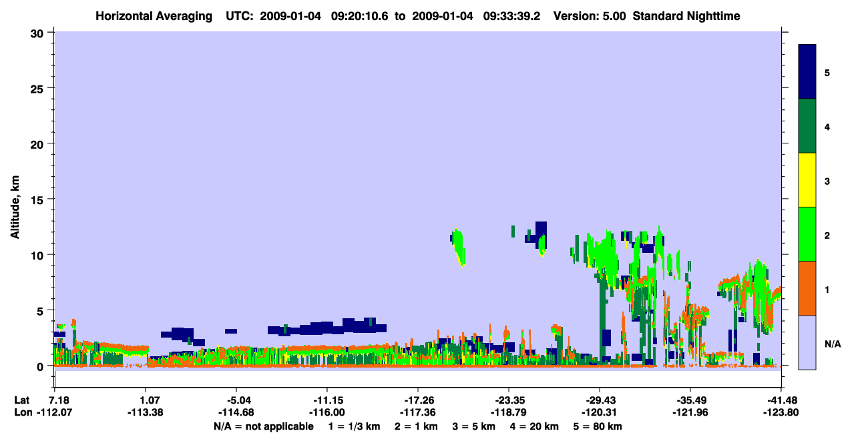Click the dark green color bar segment labeled 4
Screen dimensions: 868x445
click(807, 126)
